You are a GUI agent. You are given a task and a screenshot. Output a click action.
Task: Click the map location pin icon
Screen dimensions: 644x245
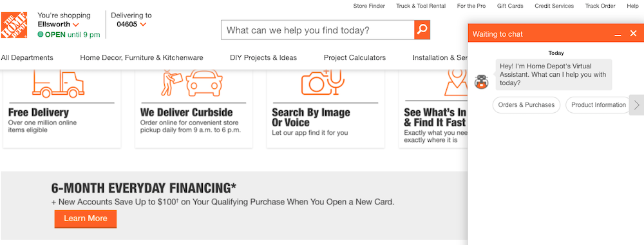(456, 83)
